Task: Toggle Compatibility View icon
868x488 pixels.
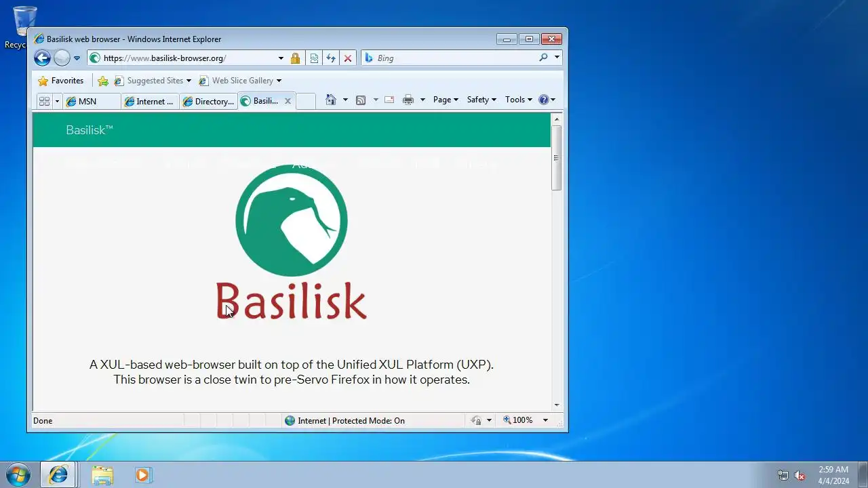Action: coord(314,58)
